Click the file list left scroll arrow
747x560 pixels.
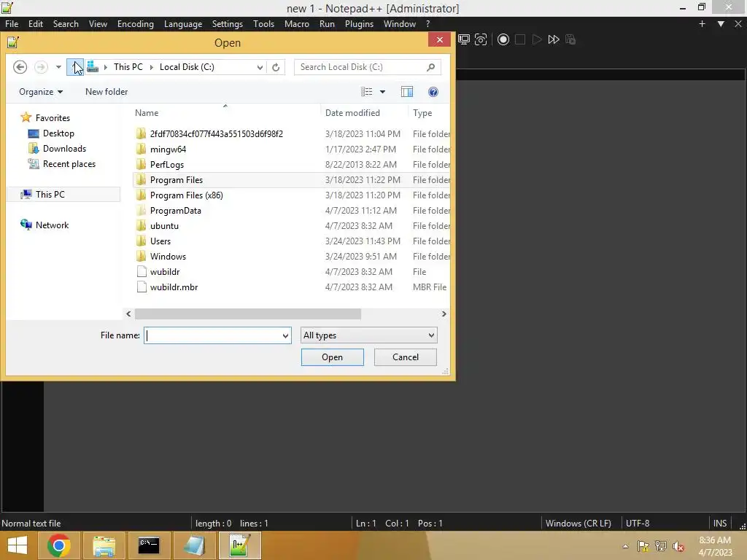pos(128,314)
